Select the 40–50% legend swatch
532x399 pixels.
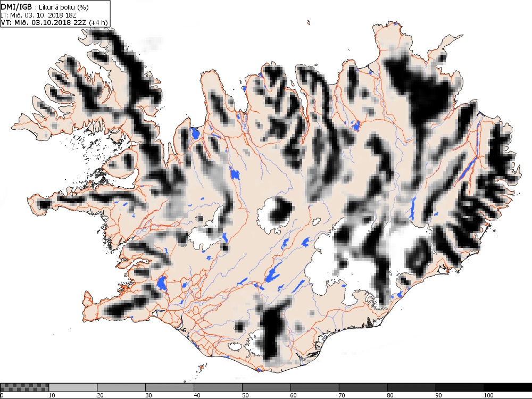(218, 387)
